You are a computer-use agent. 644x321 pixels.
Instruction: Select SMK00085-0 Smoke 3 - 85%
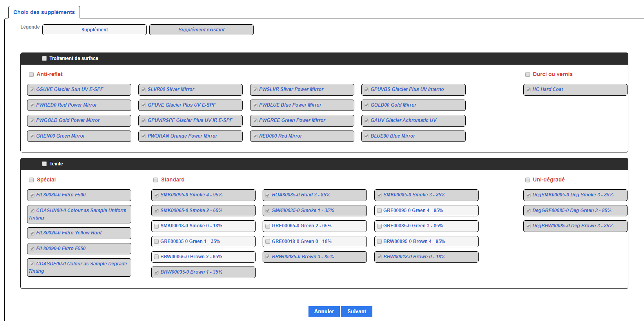[x=426, y=195]
